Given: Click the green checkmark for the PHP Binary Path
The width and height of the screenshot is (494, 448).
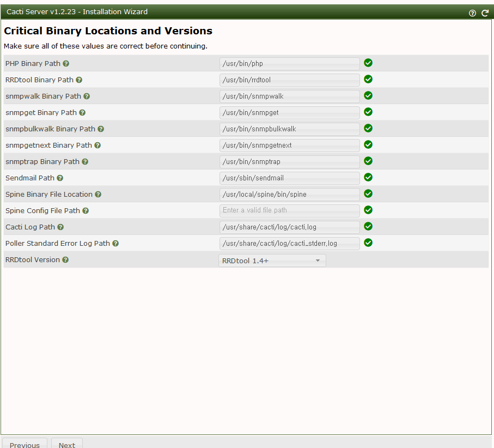Looking at the screenshot, I should [x=368, y=63].
